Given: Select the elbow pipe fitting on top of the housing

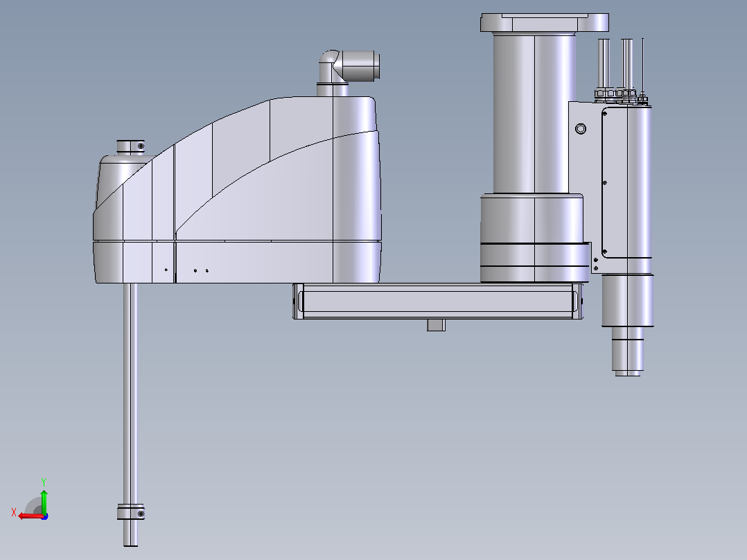Looking at the screenshot, I should tap(348, 72).
